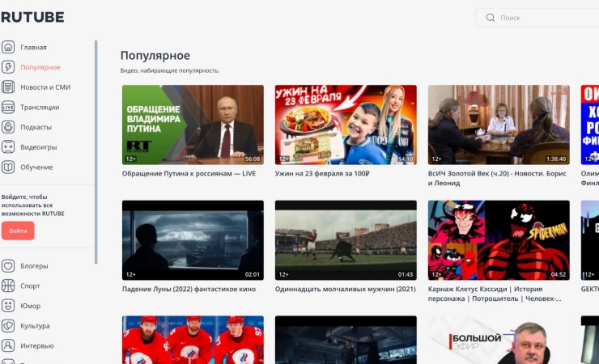599x364 pixels.
Task: Click the RUTUBE logo
Action: pos(32,17)
